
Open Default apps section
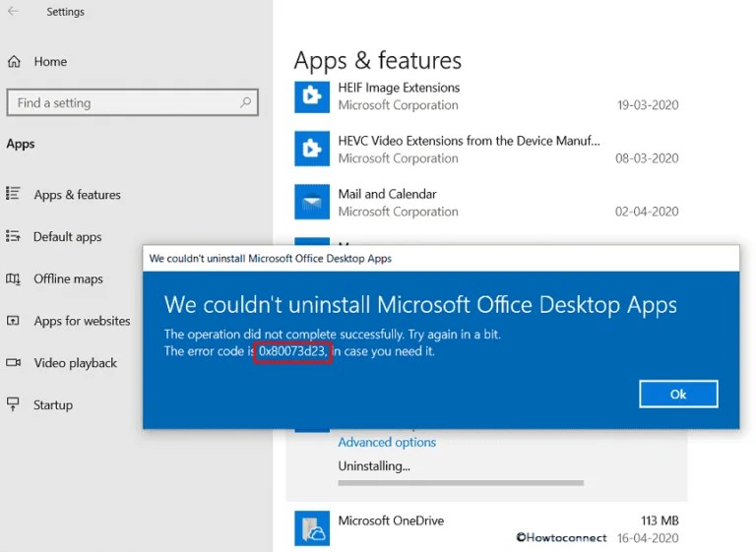pyautogui.click(x=68, y=237)
